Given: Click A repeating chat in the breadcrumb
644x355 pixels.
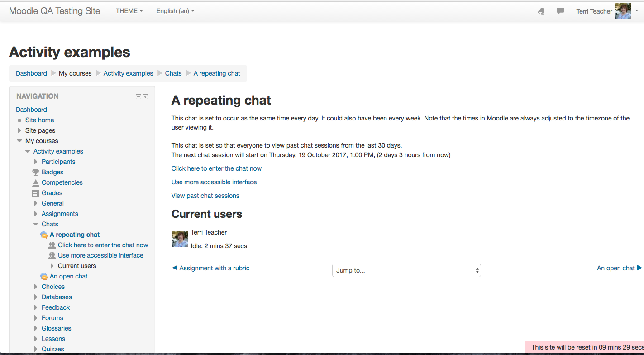Looking at the screenshot, I should pyautogui.click(x=217, y=73).
